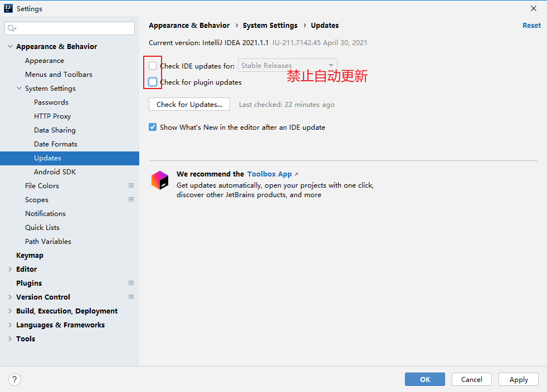Expand Languages & Frameworks section arrow
547x392 pixels.
[x=10, y=325]
